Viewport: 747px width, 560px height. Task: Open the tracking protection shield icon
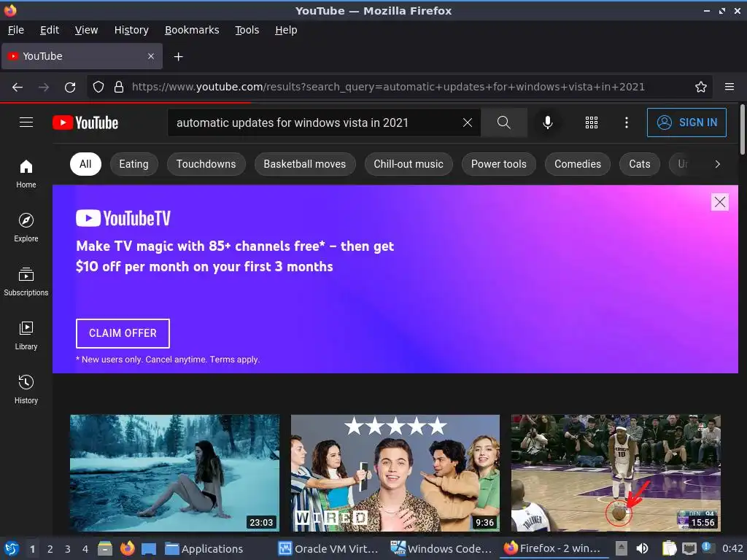(98, 87)
